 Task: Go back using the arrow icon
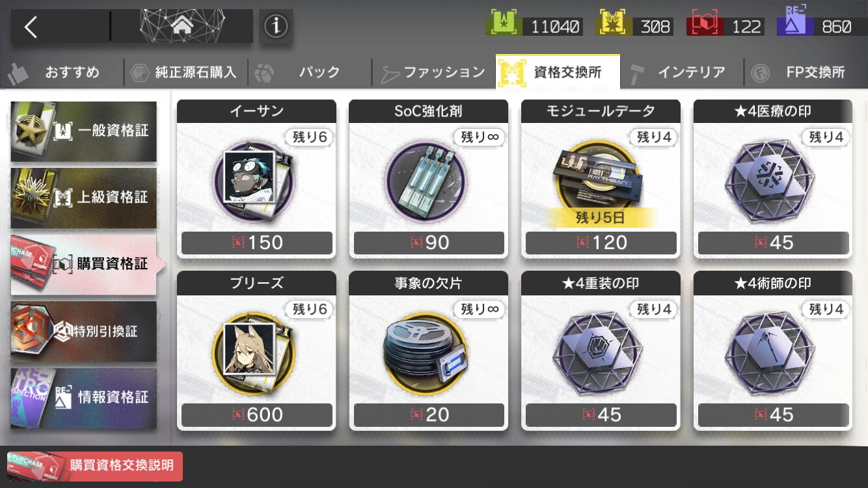[x=31, y=27]
